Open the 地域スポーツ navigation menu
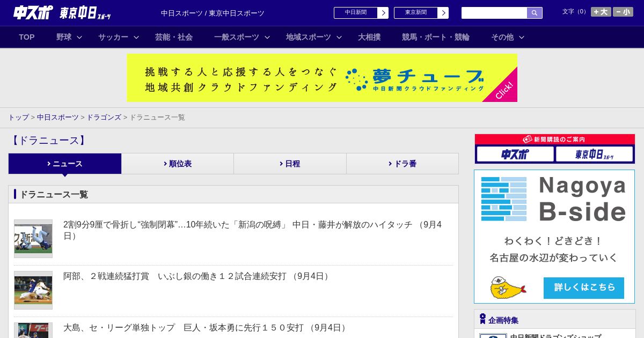 (x=309, y=37)
